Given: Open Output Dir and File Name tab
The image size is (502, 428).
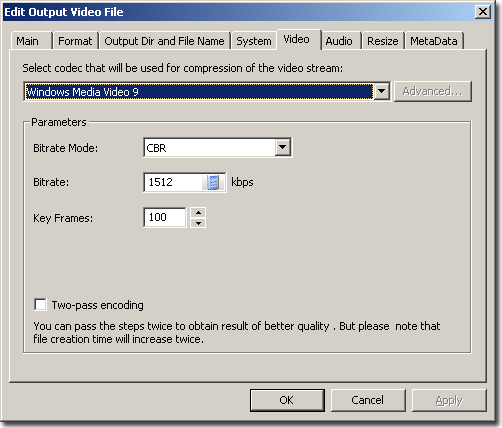Looking at the screenshot, I should tap(164, 41).
